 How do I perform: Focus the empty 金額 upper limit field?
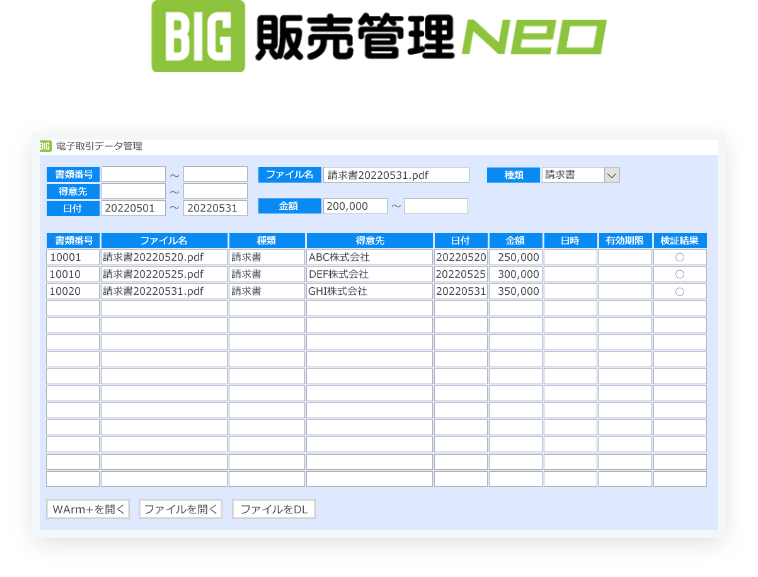[x=436, y=206]
